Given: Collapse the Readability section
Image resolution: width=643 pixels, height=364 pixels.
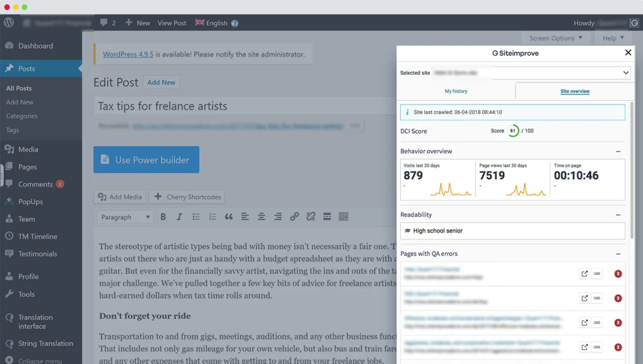Looking at the screenshot, I should [x=618, y=215].
